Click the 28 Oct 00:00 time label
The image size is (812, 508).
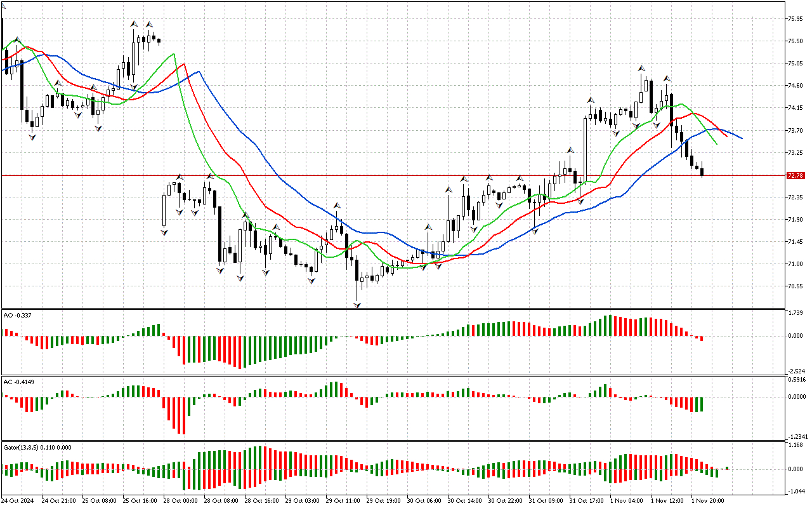180,501
